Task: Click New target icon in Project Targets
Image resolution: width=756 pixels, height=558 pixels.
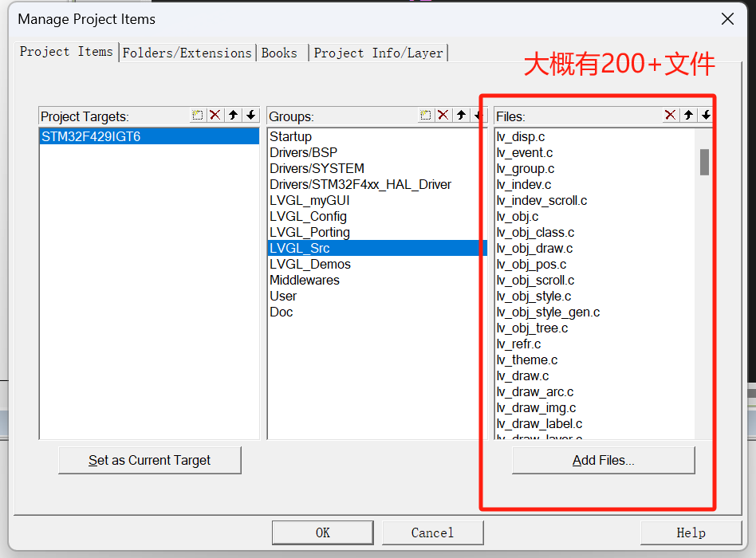Action: tap(198, 116)
